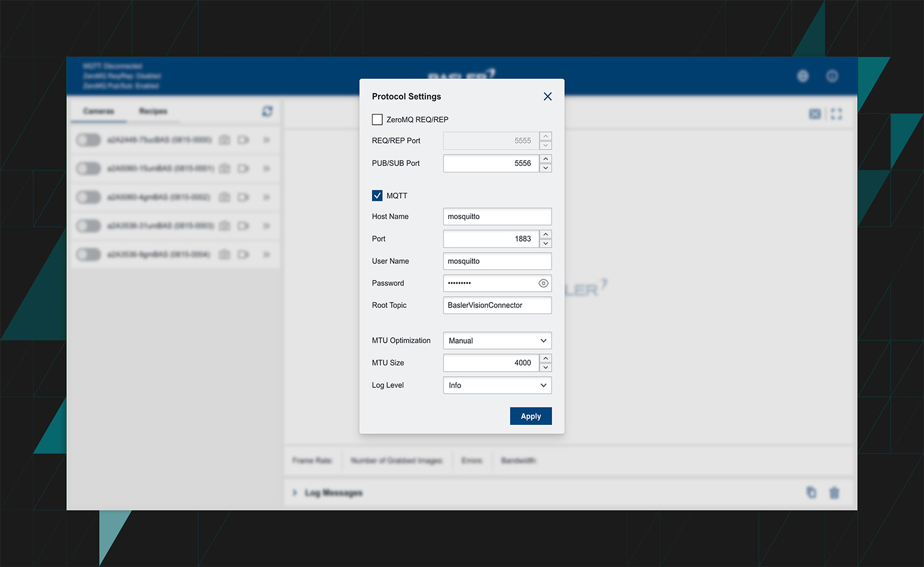Open the Log Level dropdown
This screenshot has width=924, height=567.
(498, 386)
